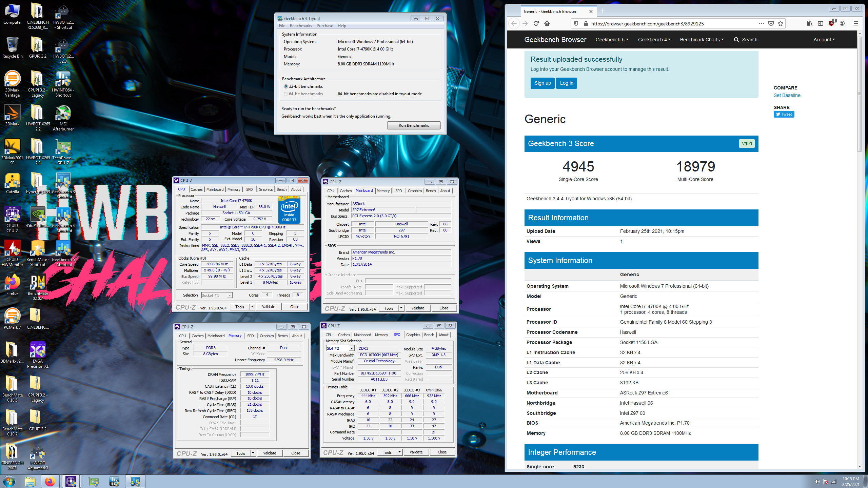The width and height of the screenshot is (868, 488).
Task: Click the Multi-Core Score 18979
Action: coord(695,166)
